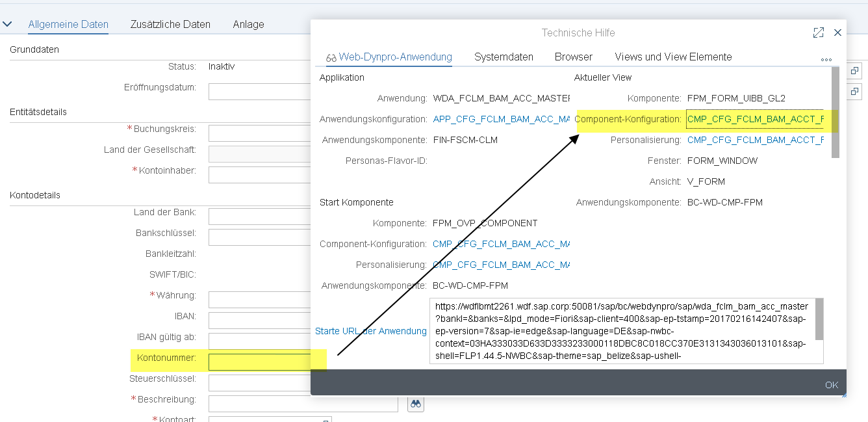Open Views und View Elemente tab
The height and width of the screenshot is (422, 868).
[673, 57]
